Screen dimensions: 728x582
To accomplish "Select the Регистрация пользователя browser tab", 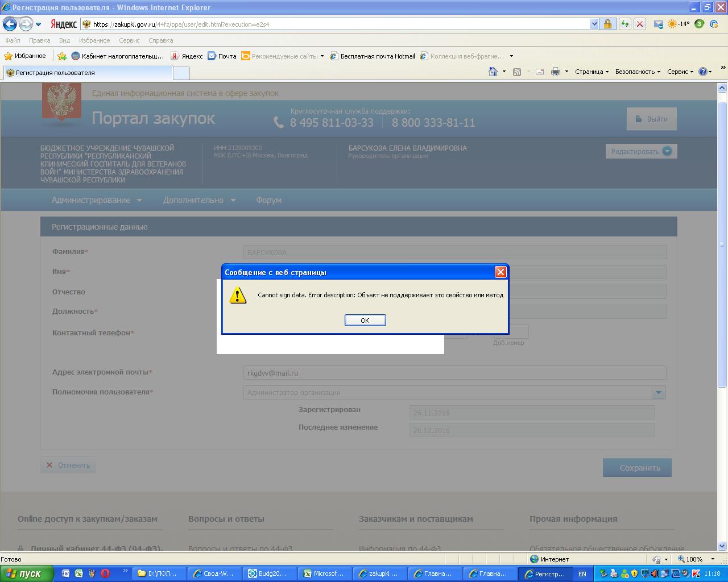I will pos(87,73).
